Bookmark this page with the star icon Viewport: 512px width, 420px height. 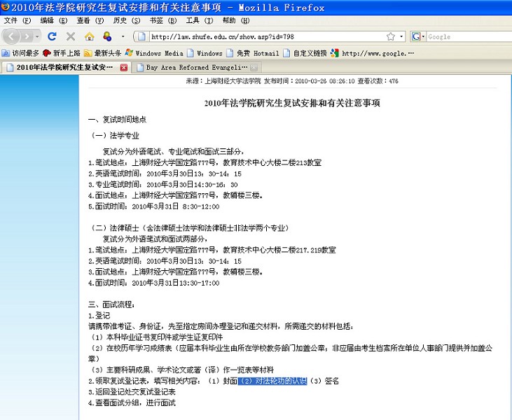pyautogui.click(x=390, y=36)
